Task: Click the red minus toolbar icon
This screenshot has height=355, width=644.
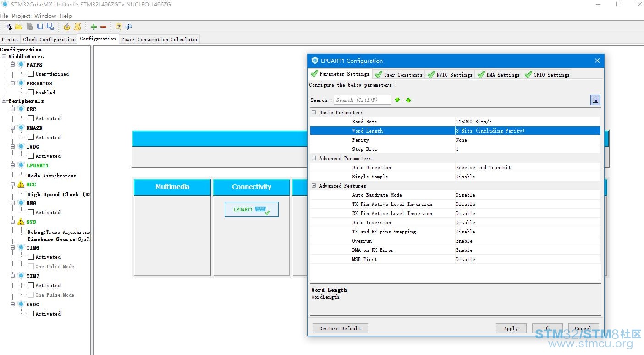Action: [103, 27]
